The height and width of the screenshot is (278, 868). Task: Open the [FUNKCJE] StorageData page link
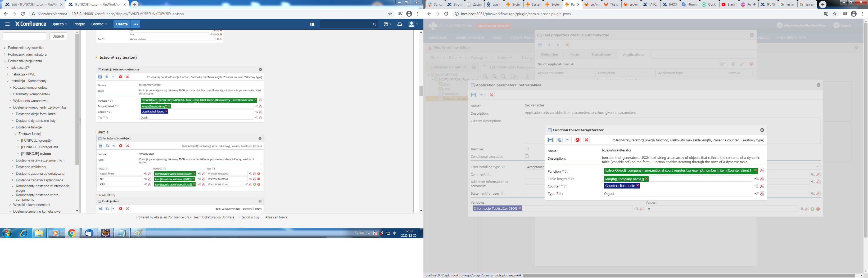coord(39,147)
